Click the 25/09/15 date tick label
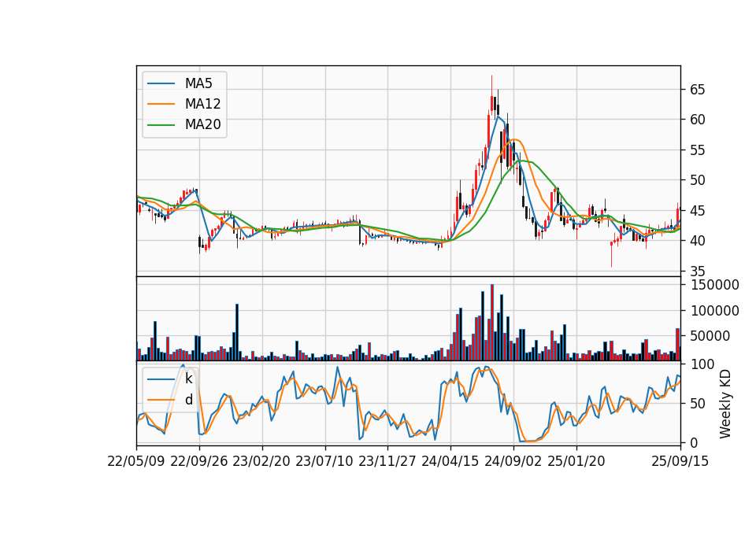This screenshot has width=756, height=543. tap(680, 462)
